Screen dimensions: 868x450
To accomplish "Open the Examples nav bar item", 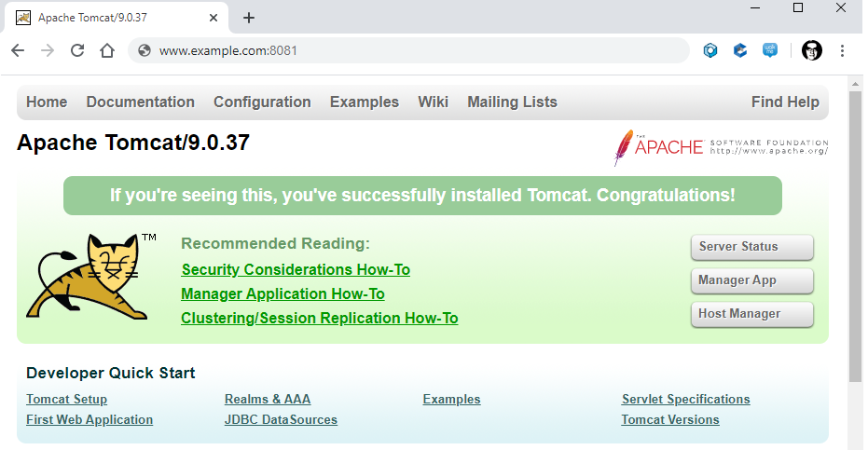I will click(x=365, y=102).
